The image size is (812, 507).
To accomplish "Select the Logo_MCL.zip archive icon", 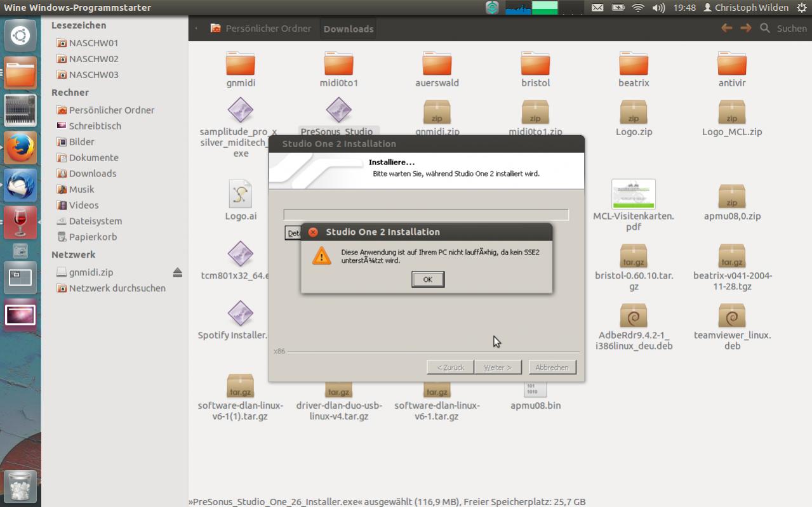I will point(732,112).
